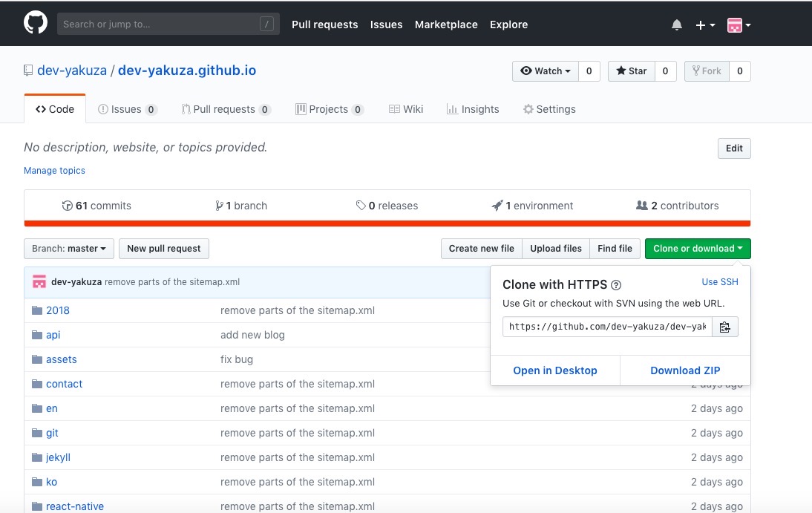Click folder icon next to 2018
Viewport: 812px width, 513px height.
tap(37, 310)
